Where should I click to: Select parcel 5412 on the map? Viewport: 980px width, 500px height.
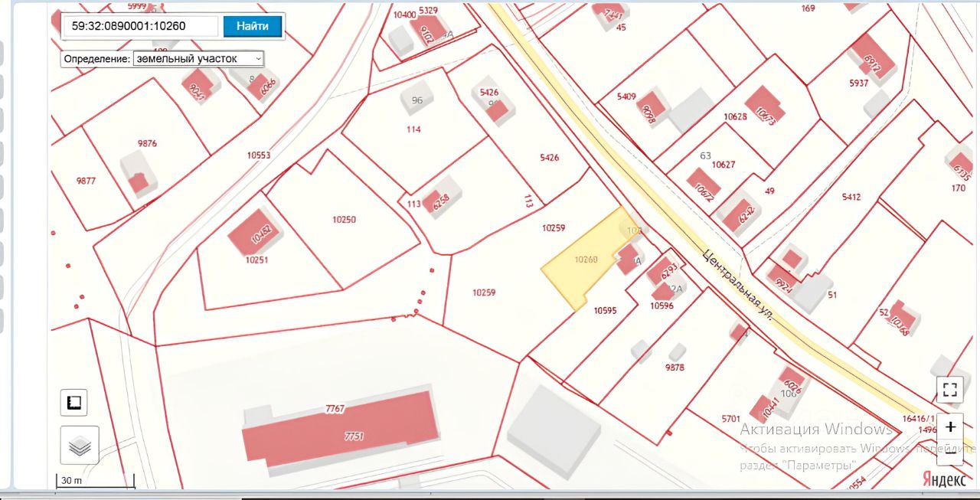pos(851,197)
